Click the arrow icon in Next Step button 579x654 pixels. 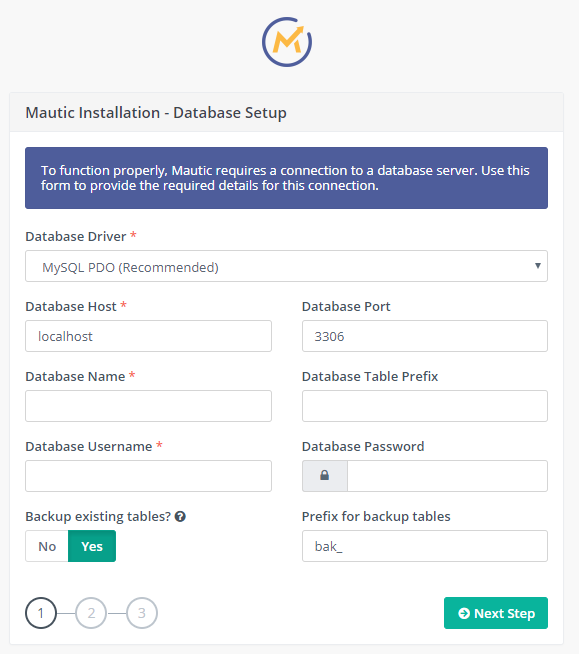click(x=464, y=613)
